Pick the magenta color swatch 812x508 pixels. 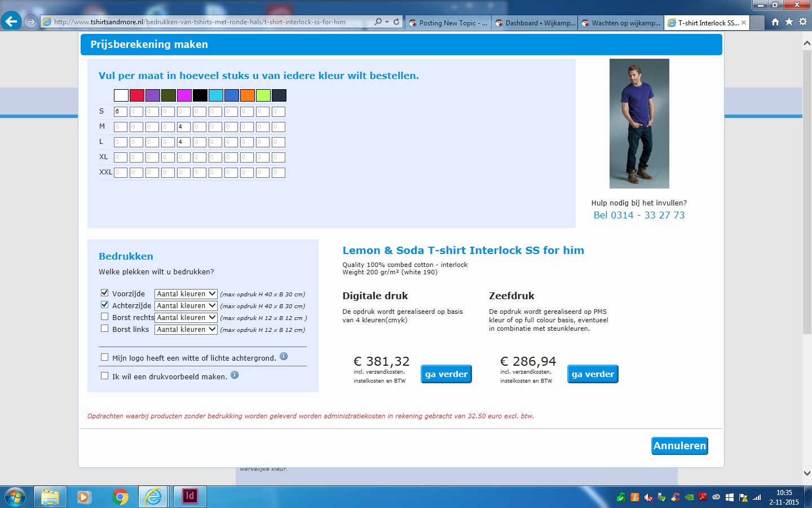(x=184, y=95)
